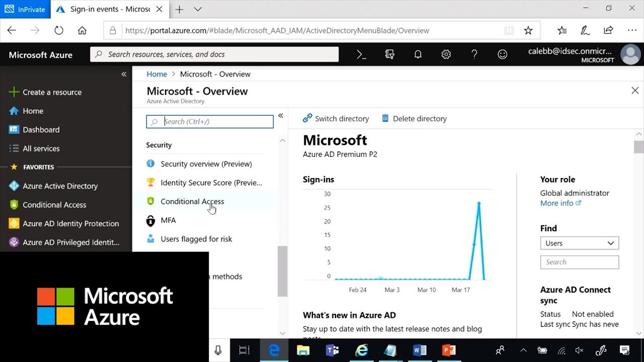Open the help question mark
The height and width of the screenshot is (362, 644).
tap(474, 55)
